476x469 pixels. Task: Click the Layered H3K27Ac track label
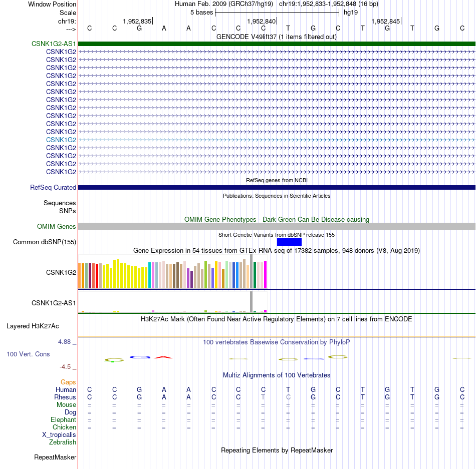coord(33,326)
